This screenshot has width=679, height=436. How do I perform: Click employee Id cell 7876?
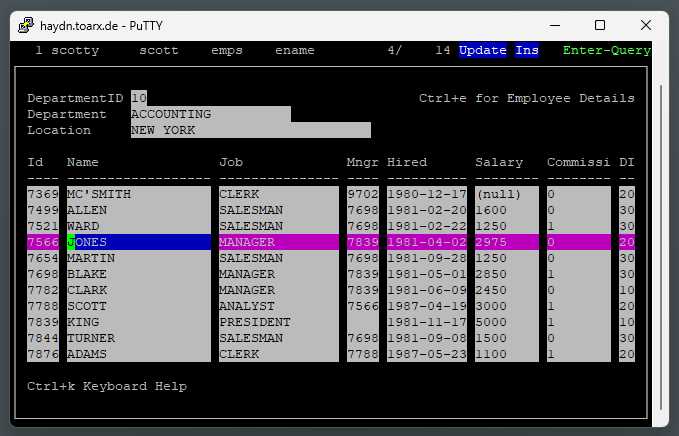click(x=43, y=354)
